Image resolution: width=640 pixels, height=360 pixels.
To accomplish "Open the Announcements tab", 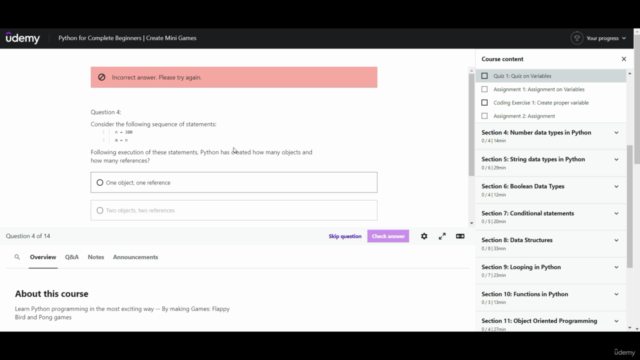I will [x=136, y=257].
